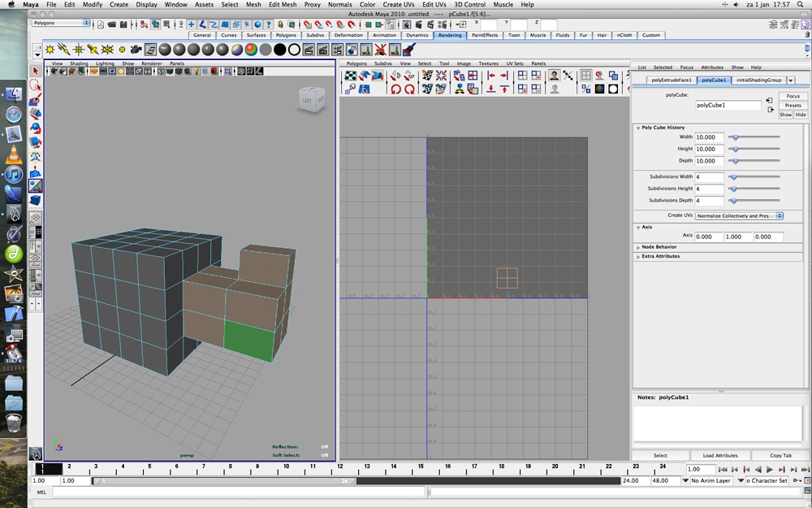The image size is (812, 508).
Task: Save the scene with floppy disk icon
Action: [123, 24]
